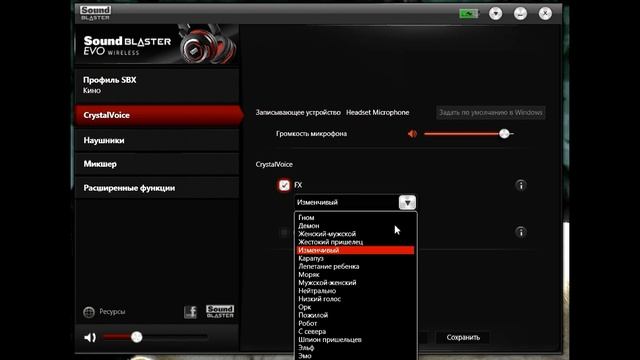Open the battery status indicator
The image size is (640, 360).
point(469,13)
